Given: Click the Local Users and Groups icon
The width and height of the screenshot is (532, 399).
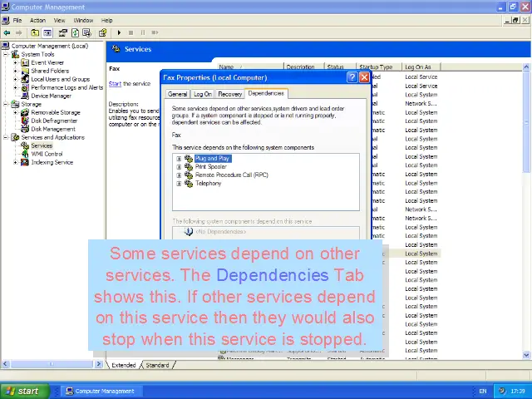Looking at the screenshot, I should (25, 80).
